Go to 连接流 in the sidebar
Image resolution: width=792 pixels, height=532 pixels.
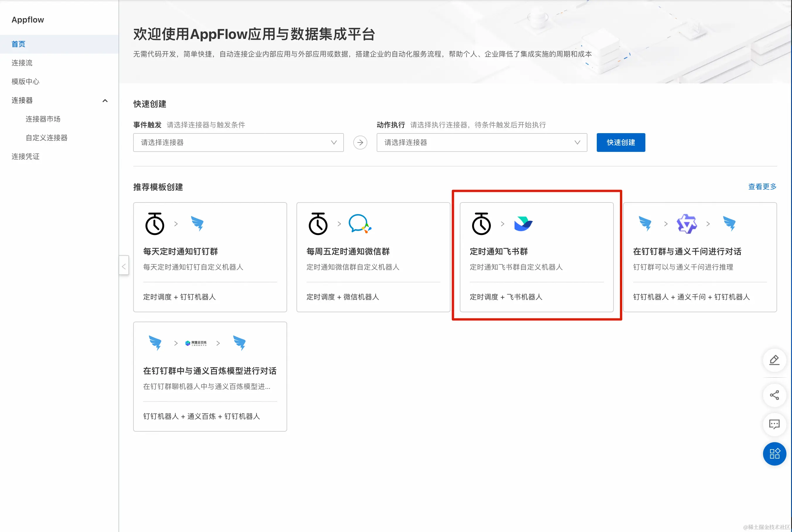(x=22, y=63)
